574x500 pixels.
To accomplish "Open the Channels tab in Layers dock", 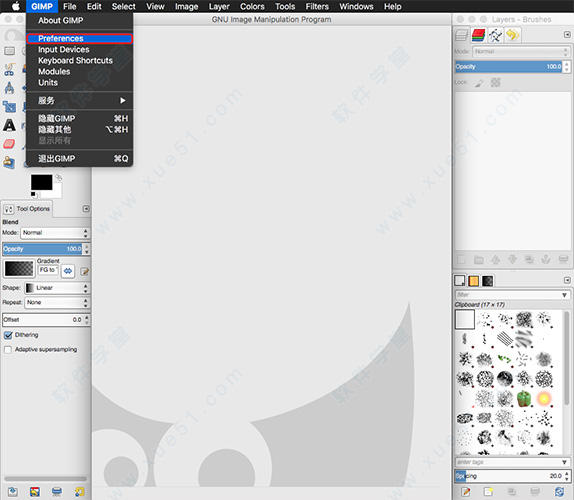I will tap(478, 36).
